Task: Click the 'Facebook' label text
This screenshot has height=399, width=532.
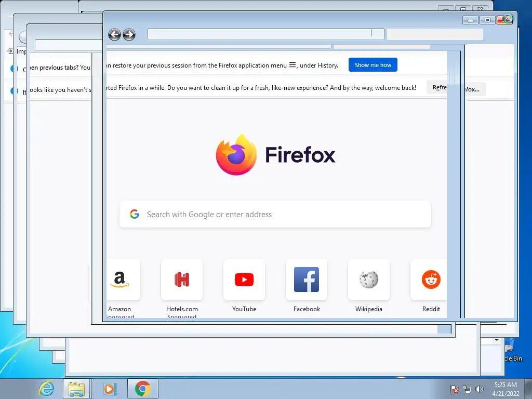Action: tap(307, 309)
